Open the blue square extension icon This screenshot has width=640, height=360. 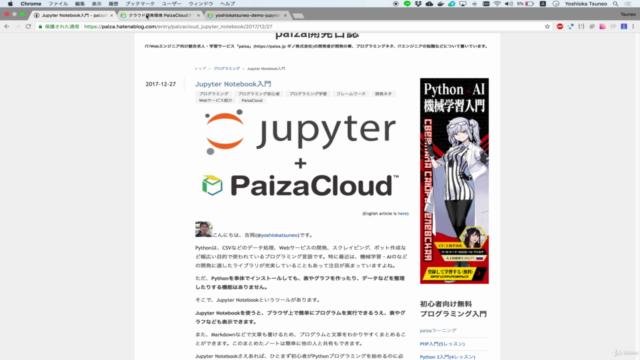pos(624,27)
